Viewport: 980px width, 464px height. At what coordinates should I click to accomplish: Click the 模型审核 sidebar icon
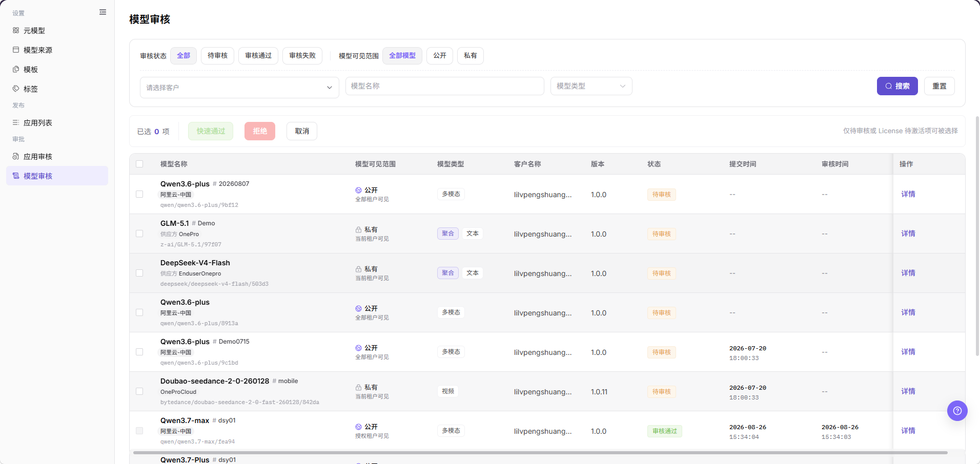pos(16,176)
